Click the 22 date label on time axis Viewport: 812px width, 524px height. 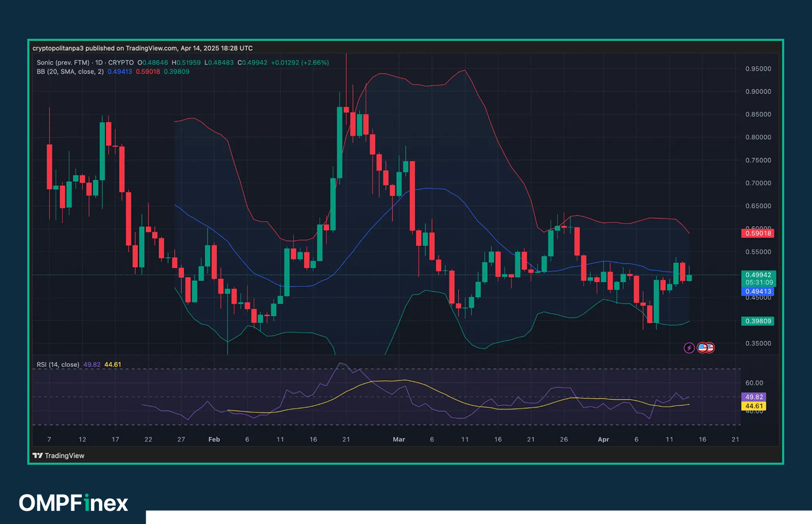pos(148,440)
